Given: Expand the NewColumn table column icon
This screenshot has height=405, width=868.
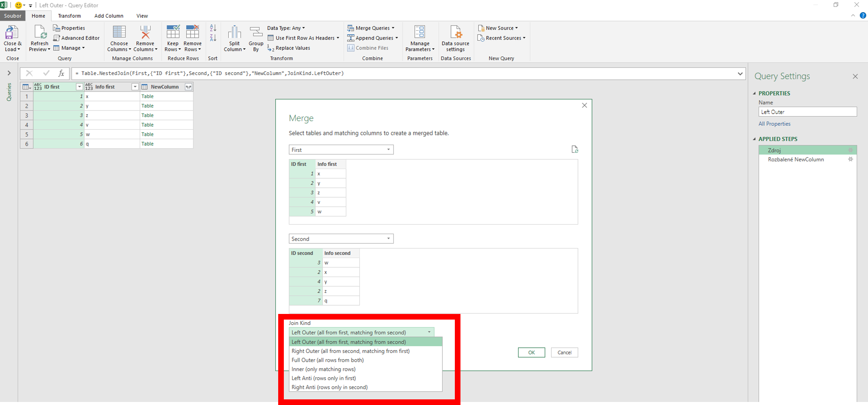Looking at the screenshot, I should coord(188,87).
